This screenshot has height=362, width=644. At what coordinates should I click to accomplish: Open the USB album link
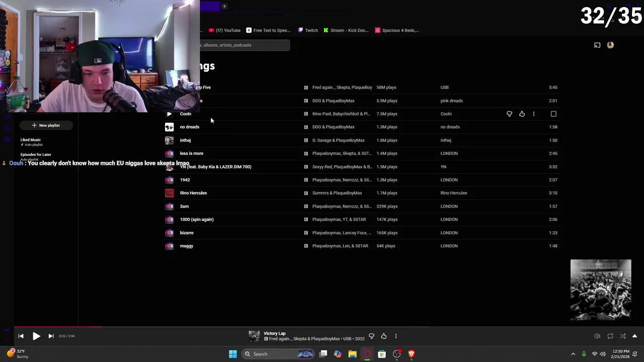pyautogui.click(x=444, y=87)
